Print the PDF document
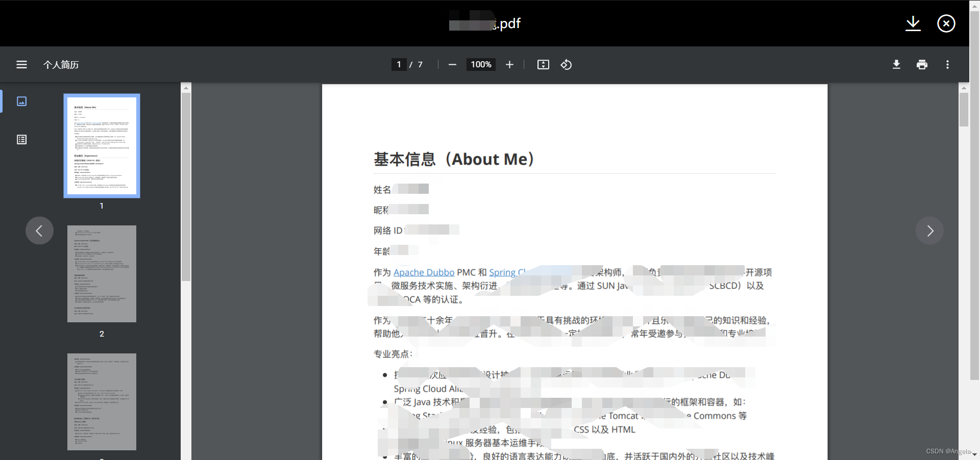This screenshot has width=980, height=460. 922,65
